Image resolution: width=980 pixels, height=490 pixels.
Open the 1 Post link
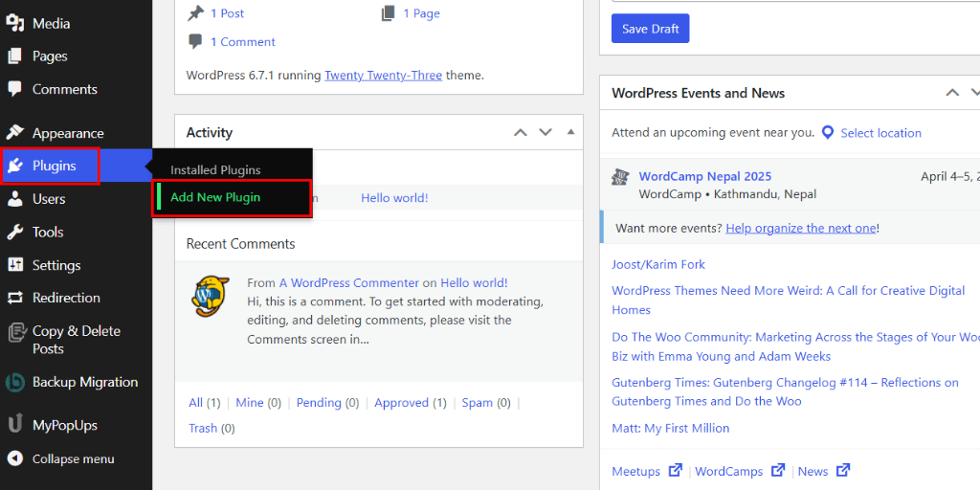tap(227, 13)
